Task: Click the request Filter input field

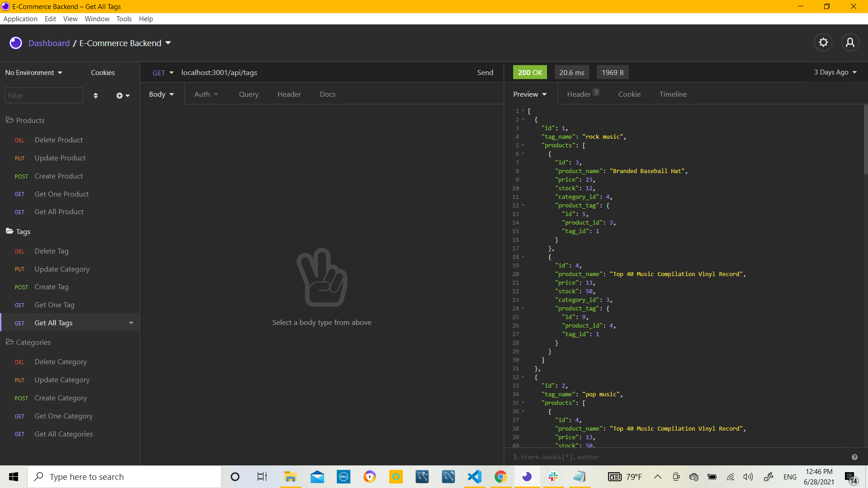Action: [x=44, y=95]
